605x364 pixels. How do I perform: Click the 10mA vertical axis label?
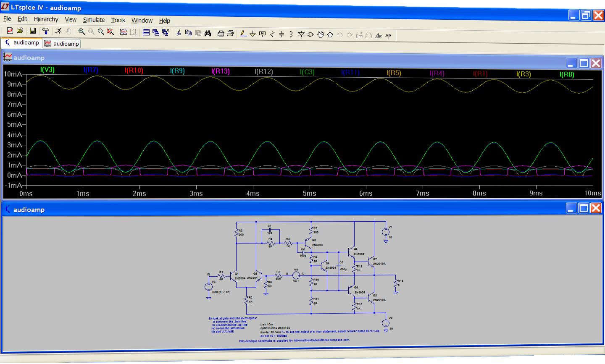(13, 74)
